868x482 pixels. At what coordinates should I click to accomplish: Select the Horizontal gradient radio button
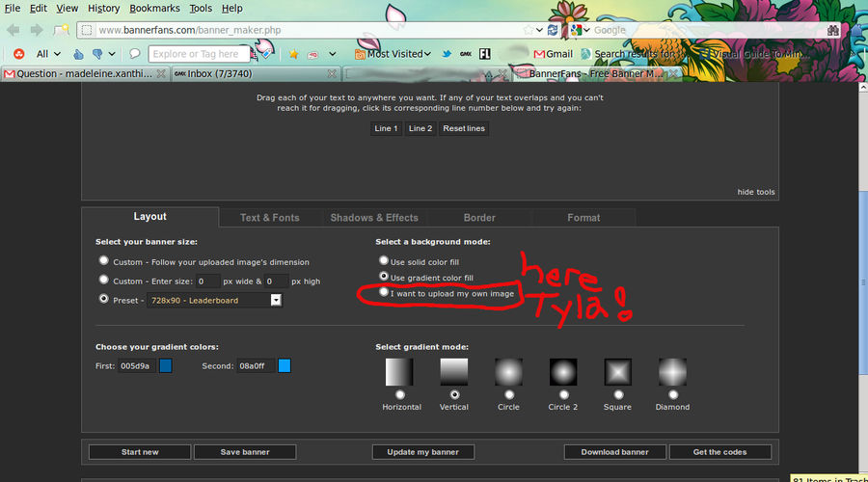(x=400, y=394)
